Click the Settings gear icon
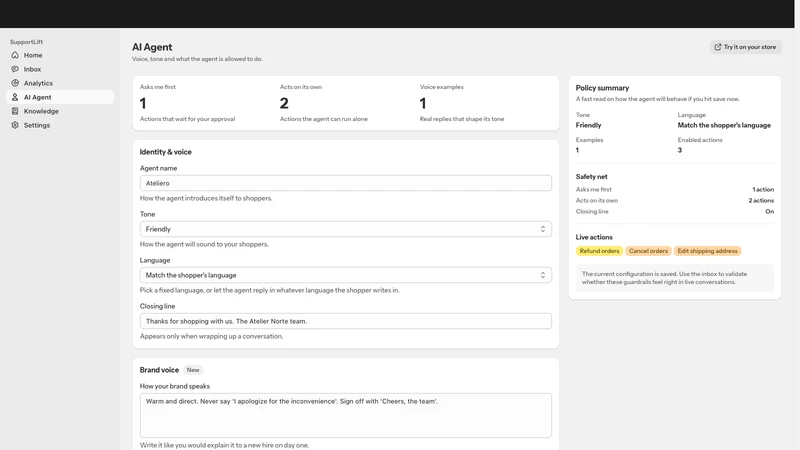The image size is (800, 450). [15, 125]
